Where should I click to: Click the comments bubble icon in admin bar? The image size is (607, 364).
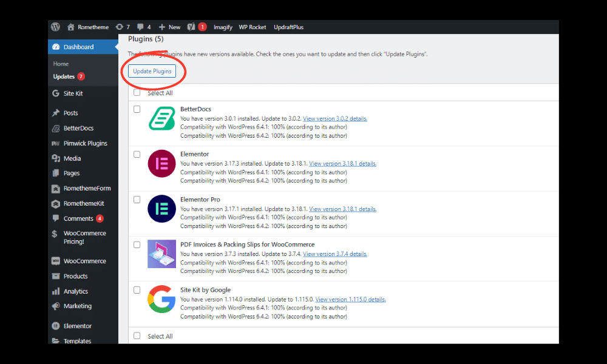[x=140, y=27]
